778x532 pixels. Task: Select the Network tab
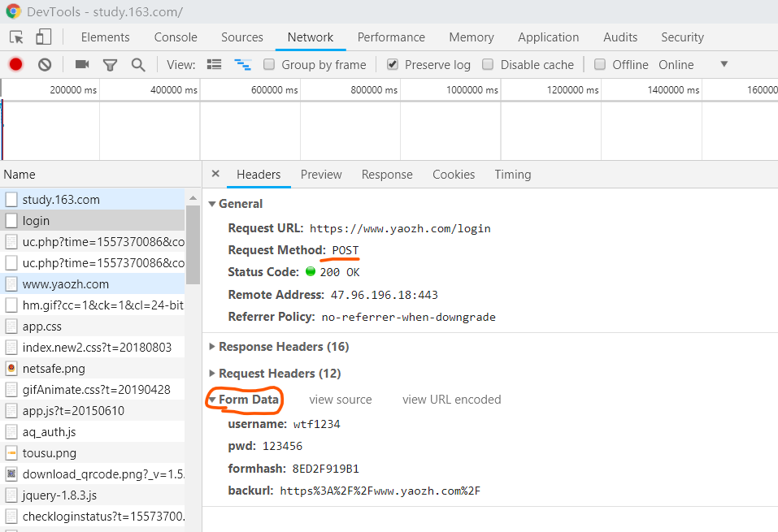click(x=311, y=37)
